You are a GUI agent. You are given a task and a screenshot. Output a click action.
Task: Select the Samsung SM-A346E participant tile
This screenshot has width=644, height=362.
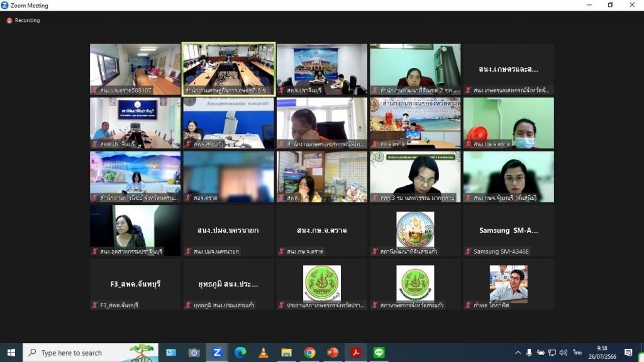coord(508,231)
